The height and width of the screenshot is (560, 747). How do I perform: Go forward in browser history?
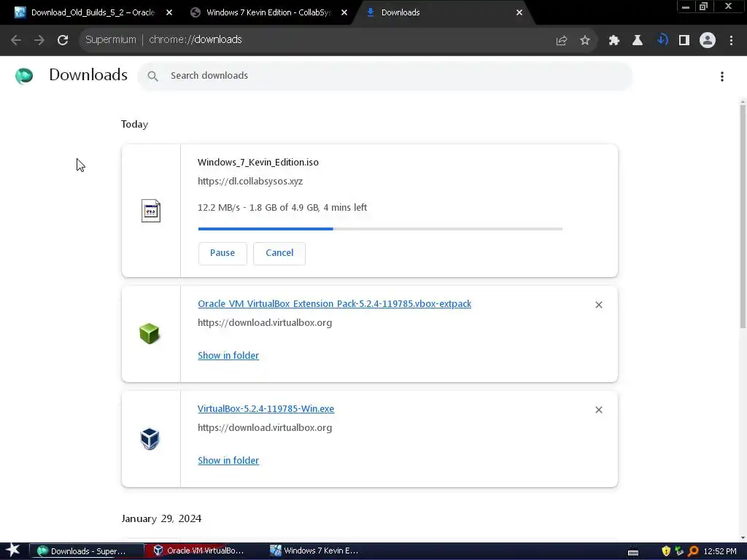[39, 40]
